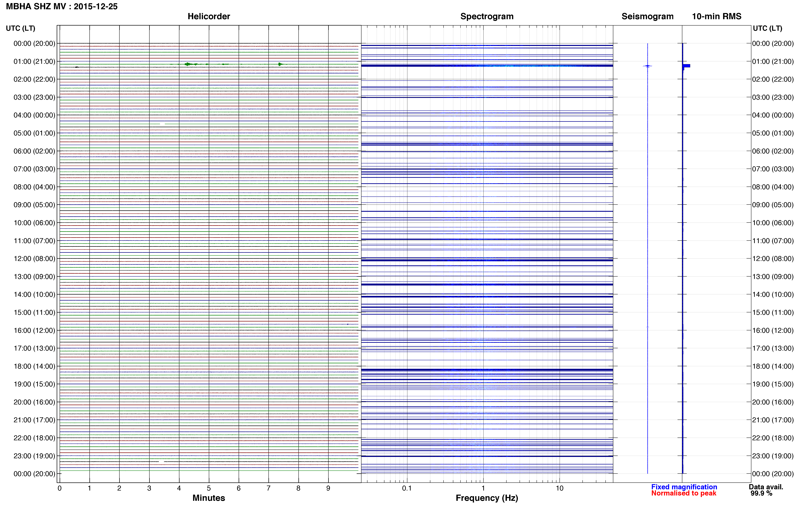
Task: Click left-axis time label 15:00 (11:00)
Action: (35, 312)
